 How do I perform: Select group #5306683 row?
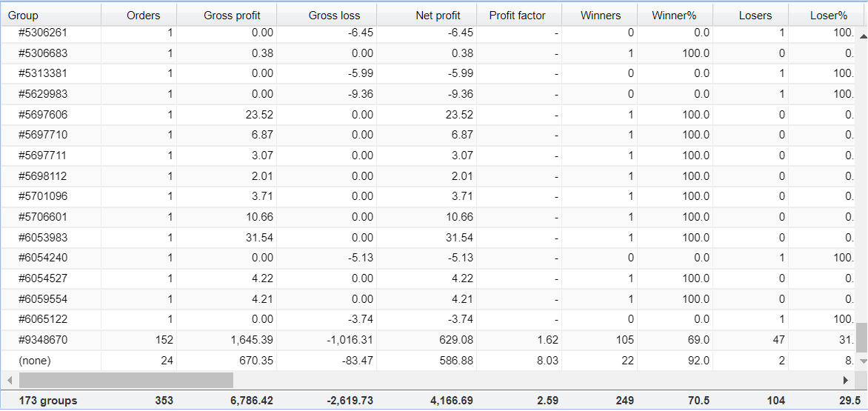coord(428,53)
